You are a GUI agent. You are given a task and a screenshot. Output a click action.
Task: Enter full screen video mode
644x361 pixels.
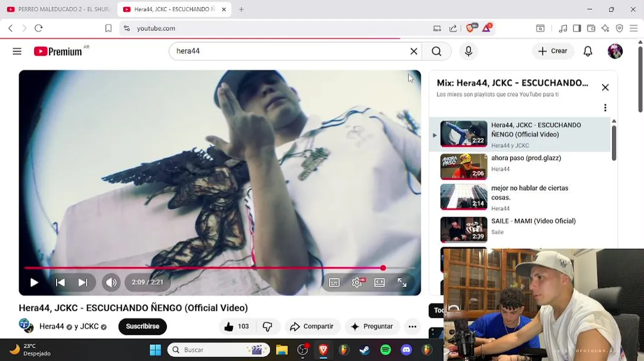(x=402, y=282)
